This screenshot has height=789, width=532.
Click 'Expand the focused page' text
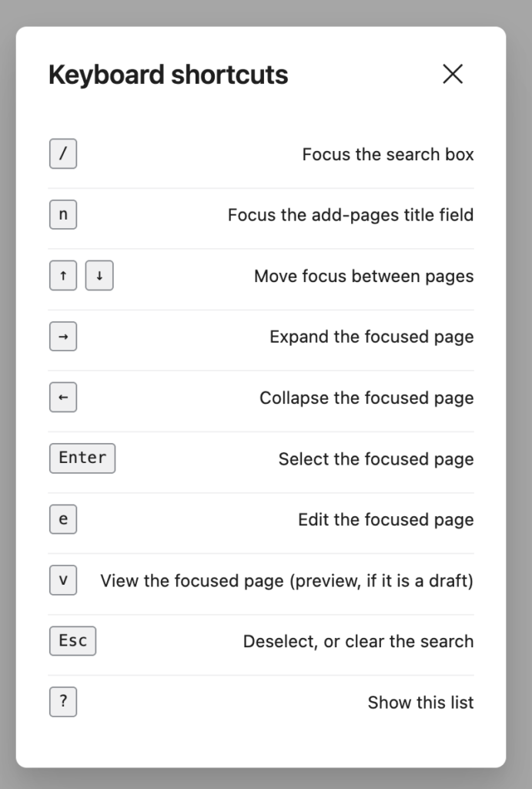(372, 337)
